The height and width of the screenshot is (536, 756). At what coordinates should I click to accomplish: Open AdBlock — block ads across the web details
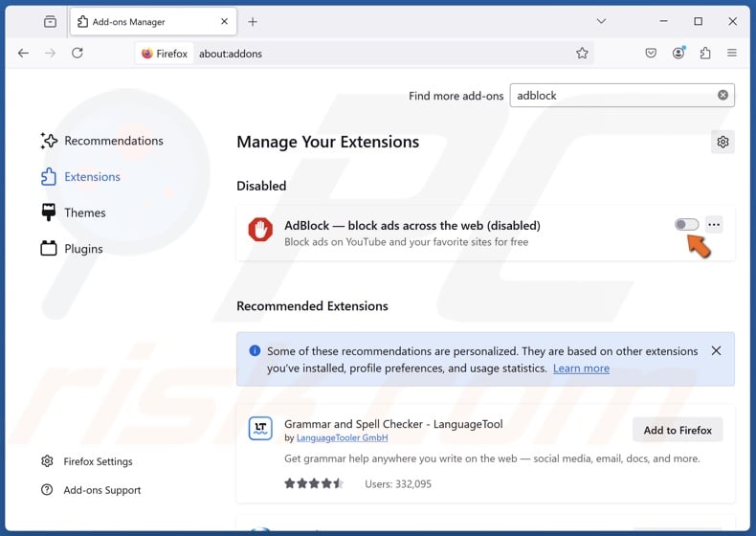[x=412, y=226]
